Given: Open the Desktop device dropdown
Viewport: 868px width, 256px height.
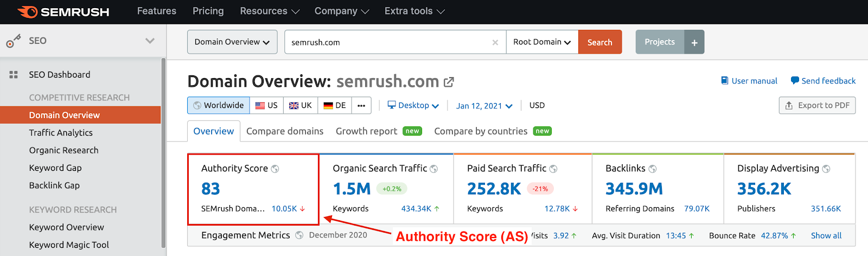Looking at the screenshot, I should (413, 105).
